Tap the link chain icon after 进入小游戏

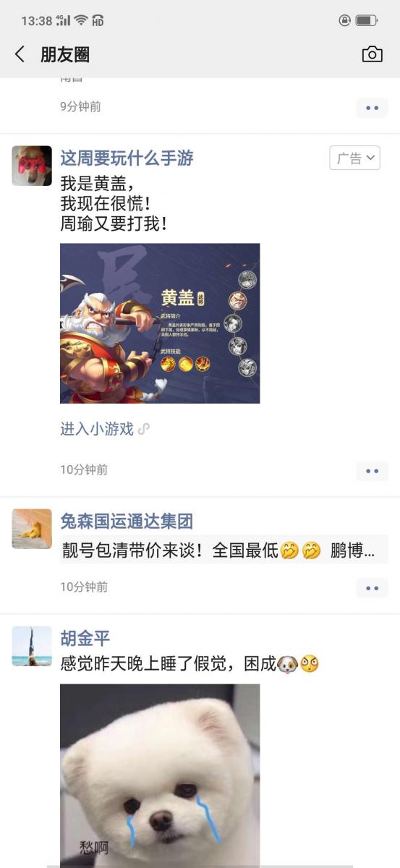143,429
